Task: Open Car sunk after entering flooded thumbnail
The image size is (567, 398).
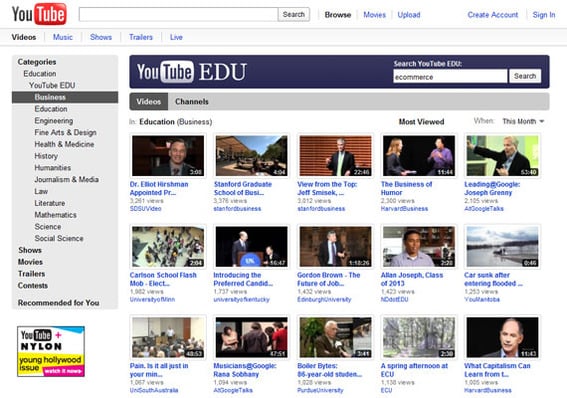Action: (x=502, y=247)
